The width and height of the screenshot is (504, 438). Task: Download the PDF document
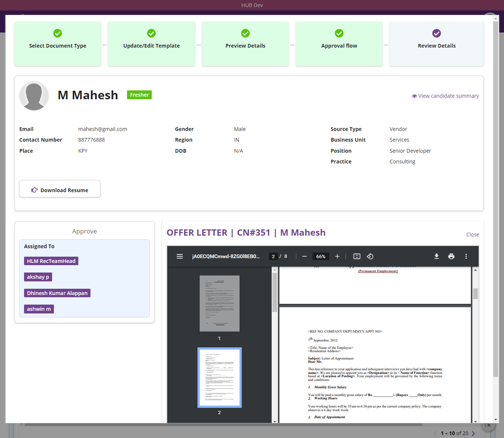pos(437,256)
